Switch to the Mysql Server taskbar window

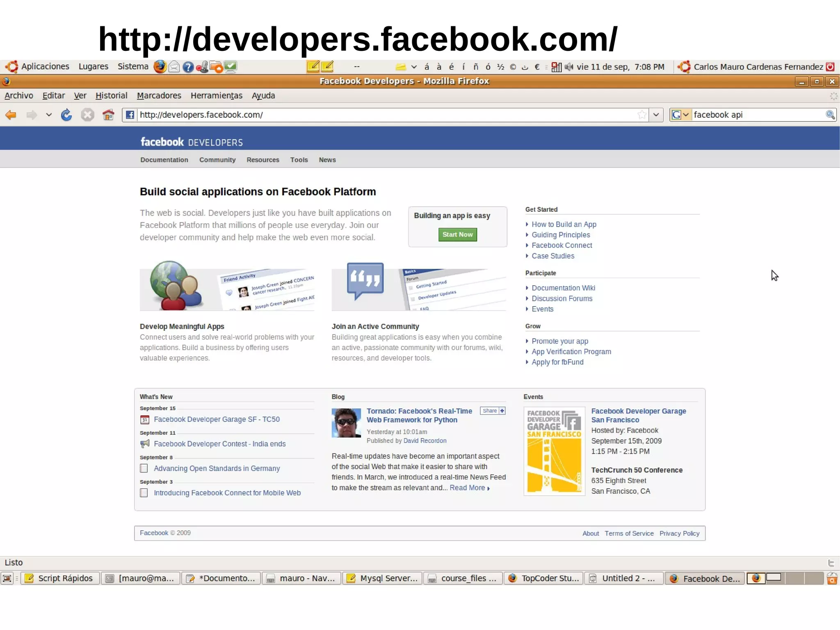coord(382,578)
